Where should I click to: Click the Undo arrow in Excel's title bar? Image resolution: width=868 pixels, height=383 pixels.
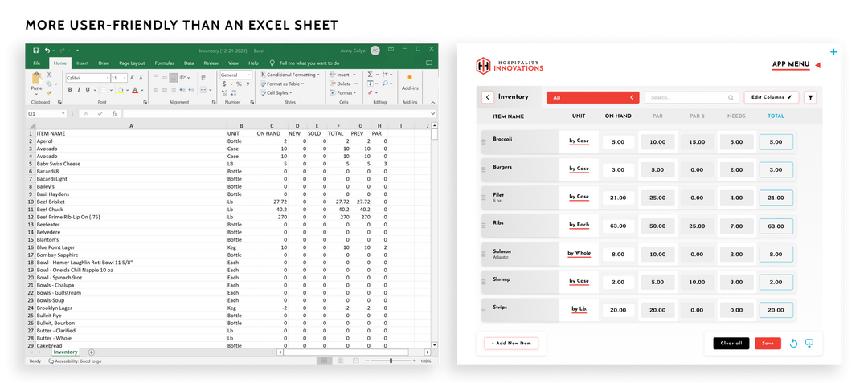[x=47, y=50]
